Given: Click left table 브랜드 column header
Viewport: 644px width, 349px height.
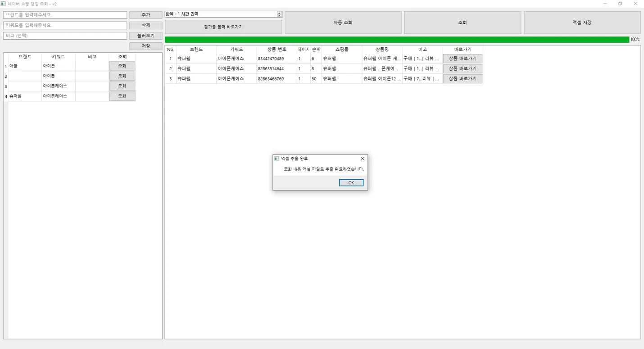Looking at the screenshot, I should point(25,57).
